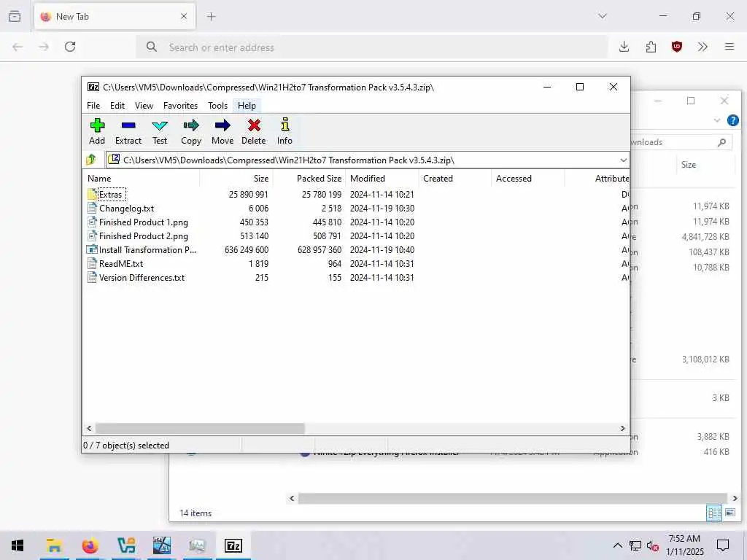
Task: Click the left arrow of 7-Zip scrollbar
Action: [89, 429]
